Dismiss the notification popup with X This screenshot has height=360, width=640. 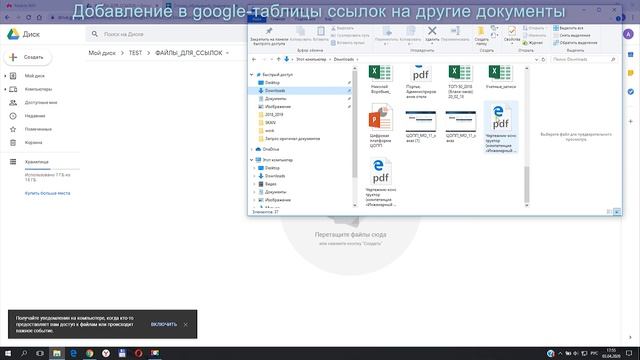(x=186, y=324)
